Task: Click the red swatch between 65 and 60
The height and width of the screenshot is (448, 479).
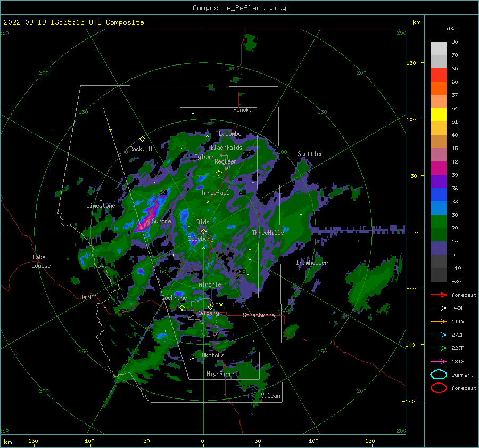Action: pos(439,75)
